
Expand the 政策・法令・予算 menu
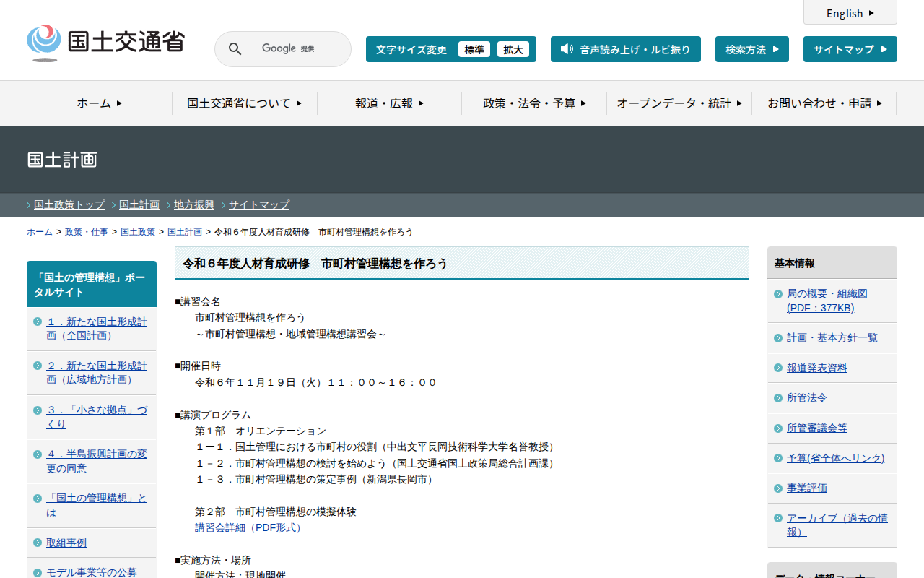pyautogui.click(x=534, y=103)
